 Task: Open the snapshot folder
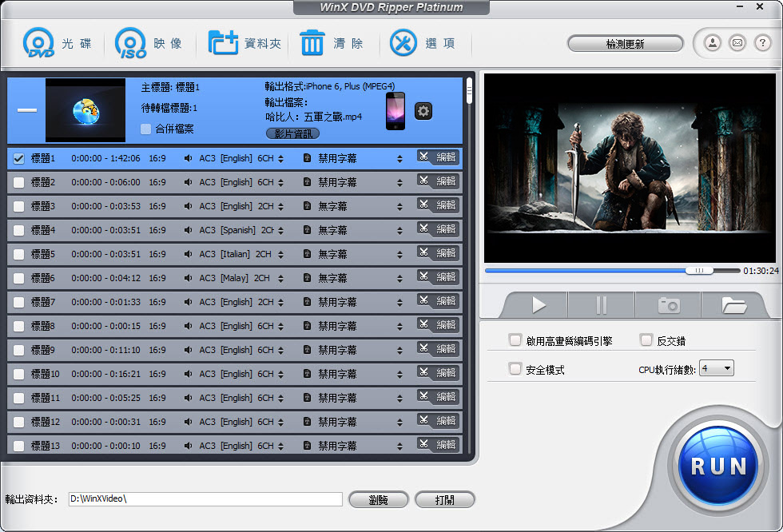[734, 305]
